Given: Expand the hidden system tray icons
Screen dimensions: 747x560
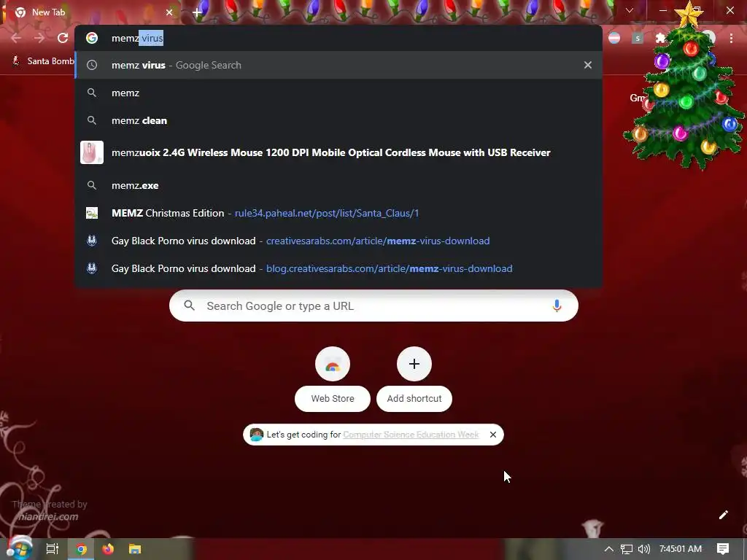Looking at the screenshot, I should 609,549.
